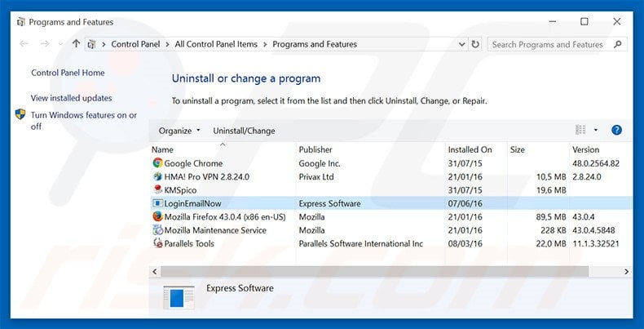
Task: Expand the chevron after Control Panel breadcrumb
Action: (167, 44)
